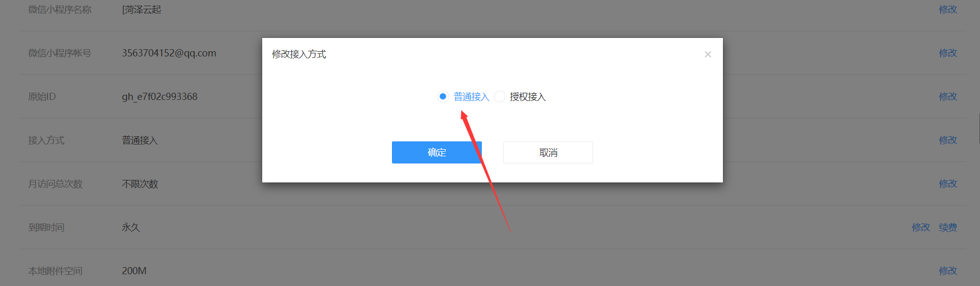Screen dimensions: 980x286
Task: Select the 授权接入 radio option
Action: click(500, 96)
